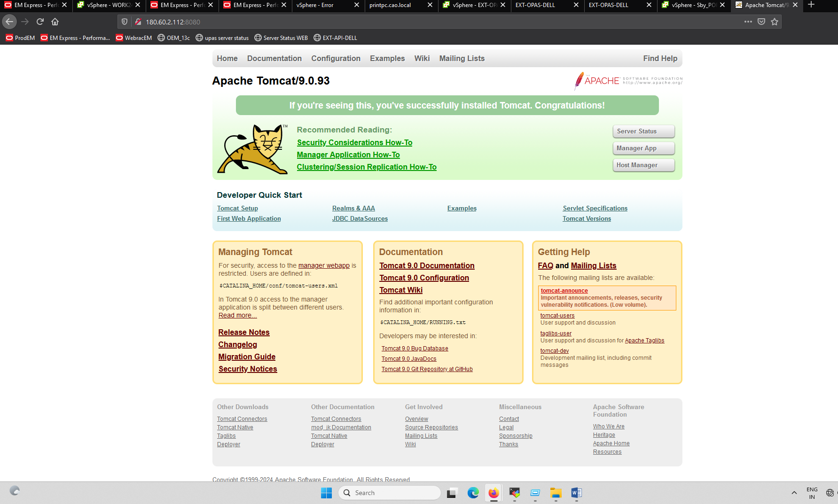The height and width of the screenshot is (504, 838).
Task: Click the browser Home icon
Action: pos(55,22)
